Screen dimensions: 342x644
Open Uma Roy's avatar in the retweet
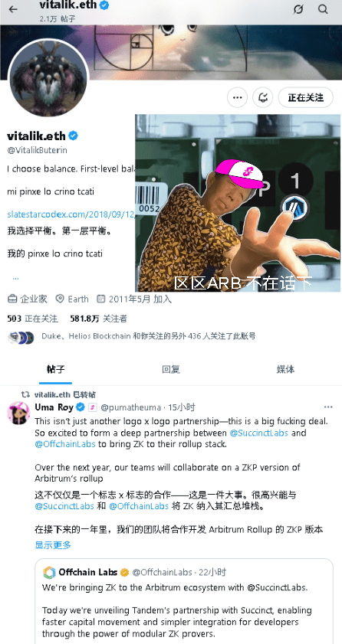tap(18, 413)
